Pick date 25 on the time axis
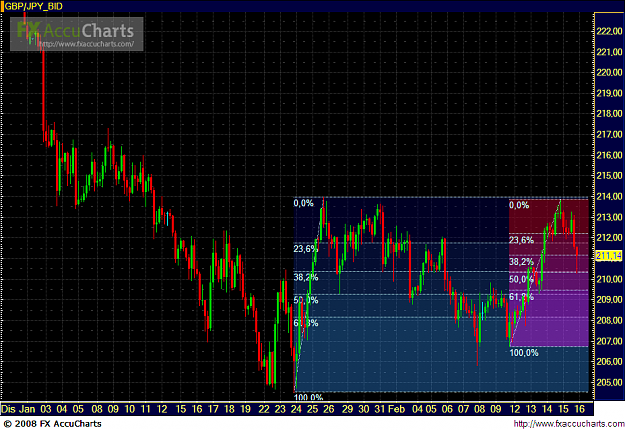Screen dimensions: 625x430 coord(312,409)
